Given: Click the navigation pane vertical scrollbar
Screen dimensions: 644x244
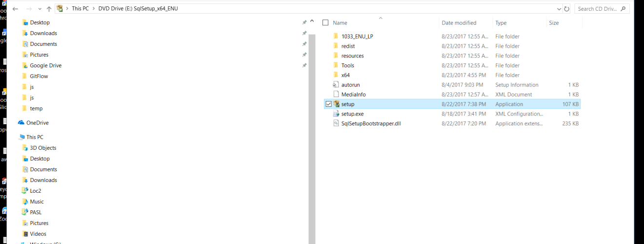Looking at the screenshot, I should point(311,122).
